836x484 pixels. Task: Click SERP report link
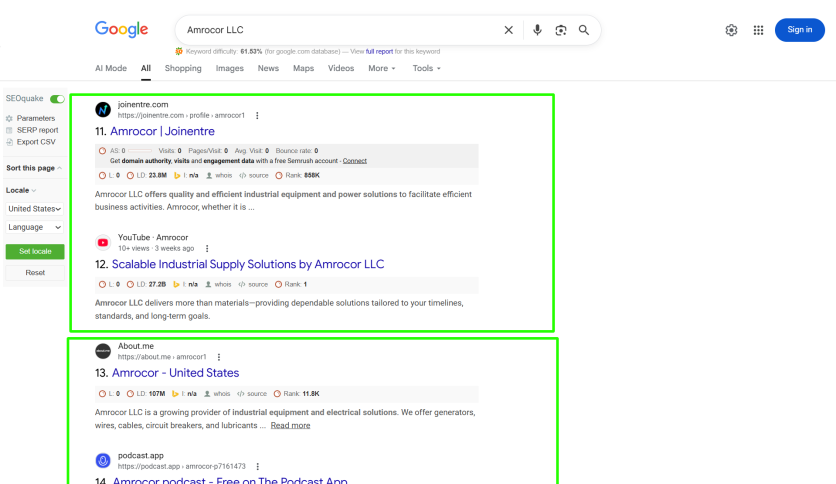point(37,130)
